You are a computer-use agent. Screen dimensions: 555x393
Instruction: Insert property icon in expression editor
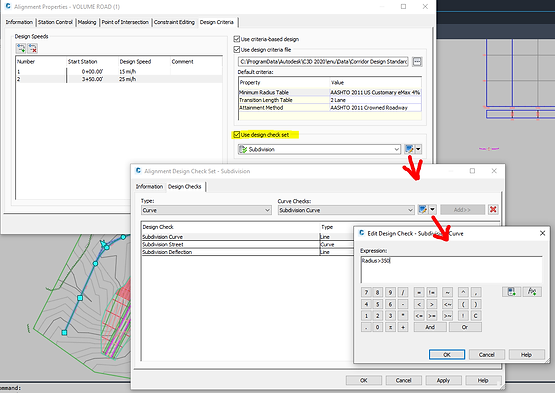tap(511, 292)
